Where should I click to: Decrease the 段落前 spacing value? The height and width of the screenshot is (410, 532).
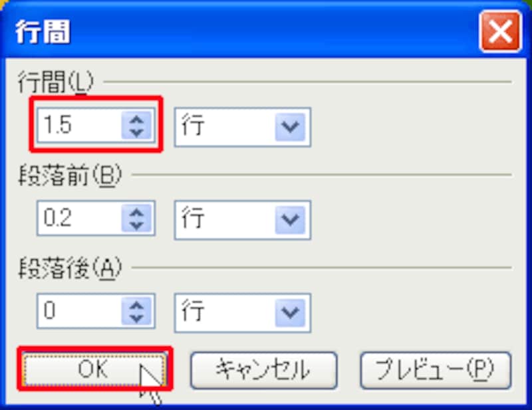(136, 225)
